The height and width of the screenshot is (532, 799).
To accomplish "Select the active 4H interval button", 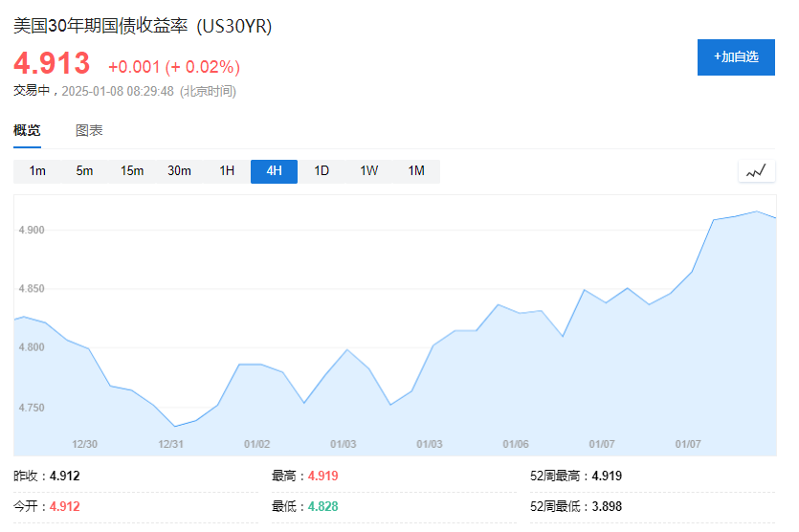I will point(274,171).
